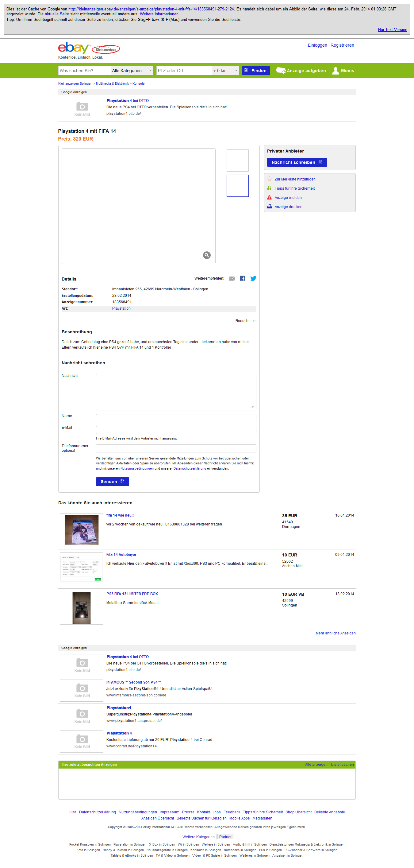The width and height of the screenshot is (414, 868).
Task: Click Anzeige aufgeben in the green bar
Action: (301, 70)
